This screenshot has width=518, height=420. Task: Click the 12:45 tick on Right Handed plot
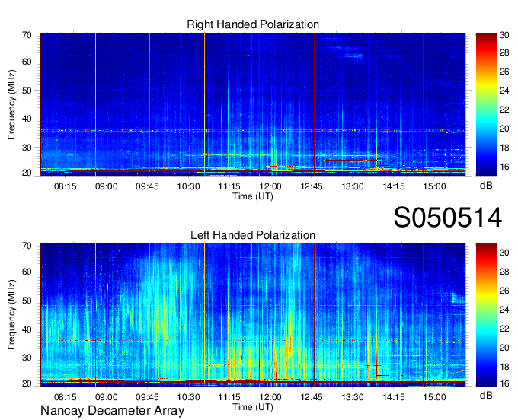[312, 186]
